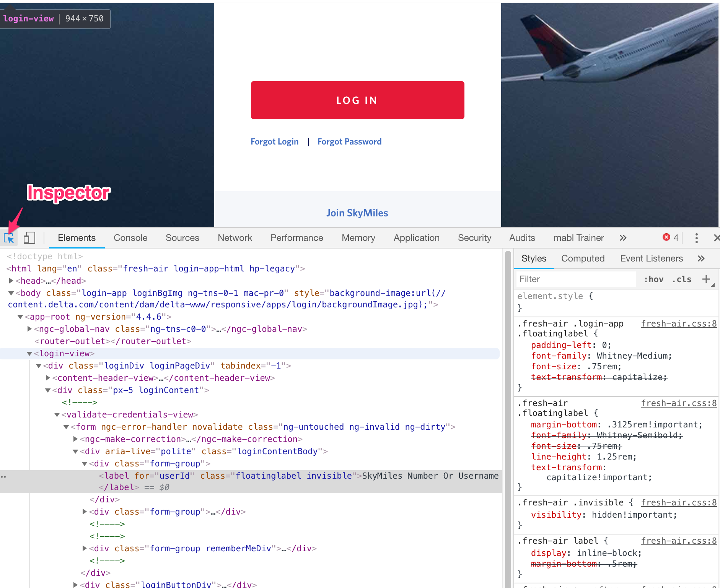
Task: Open the Network tab
Action: [235, 238]
